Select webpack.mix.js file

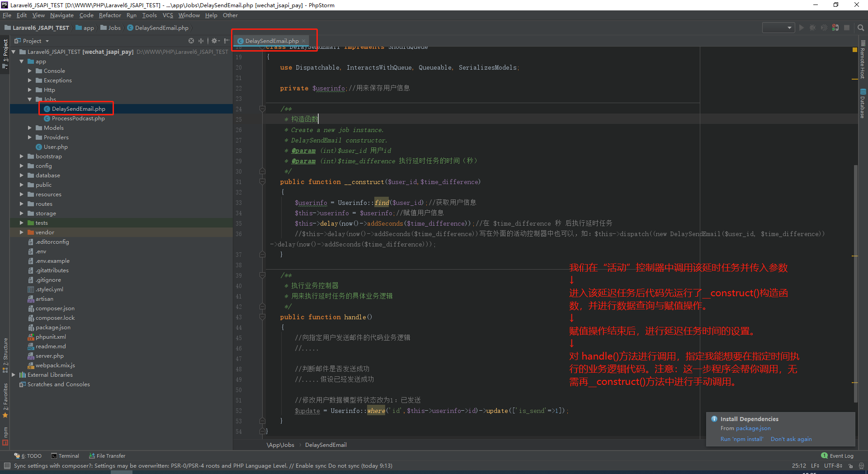click(55, 365)
